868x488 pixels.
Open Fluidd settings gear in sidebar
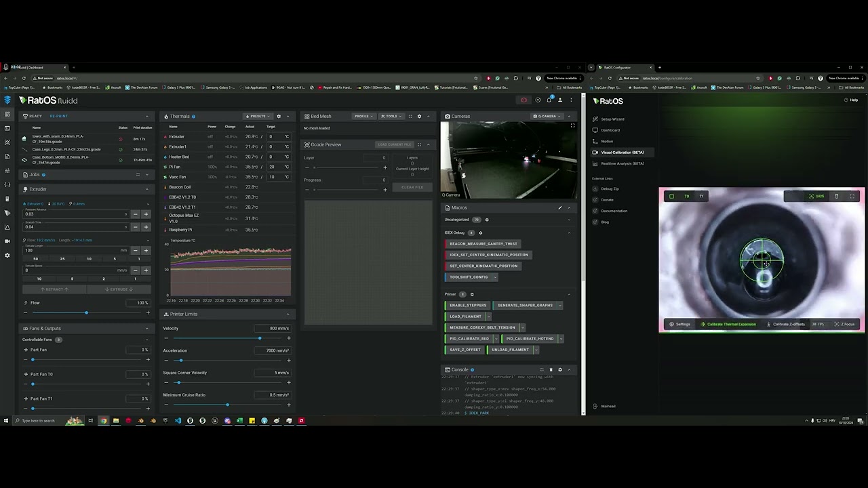click(x=7, y=256)
